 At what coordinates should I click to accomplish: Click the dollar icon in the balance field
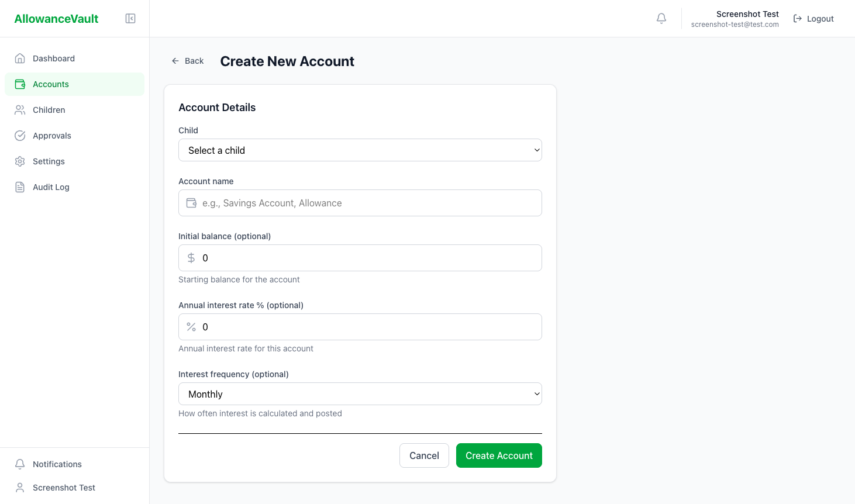pos(191,258)
